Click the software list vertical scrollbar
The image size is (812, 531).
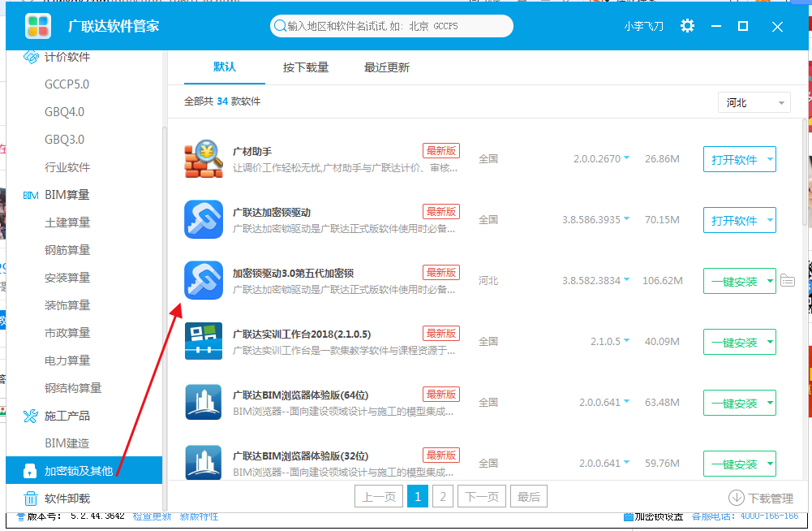pyautogui.click(x=805, y=173)
